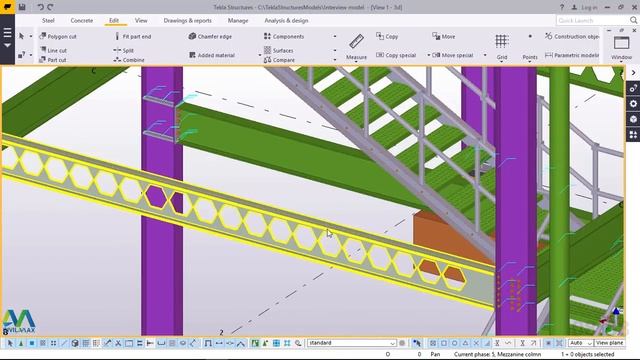Open the Manage ribbon tab

point(238,20)
